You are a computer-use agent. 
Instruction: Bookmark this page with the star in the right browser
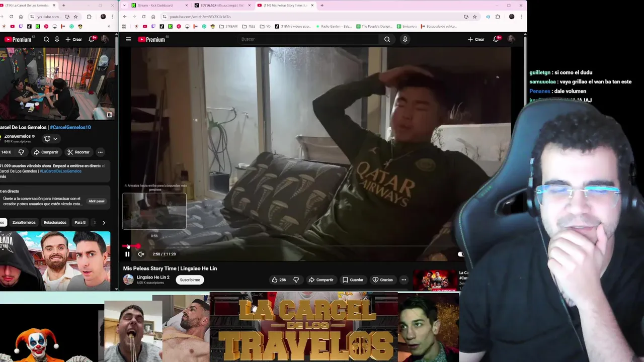point(474,17)
